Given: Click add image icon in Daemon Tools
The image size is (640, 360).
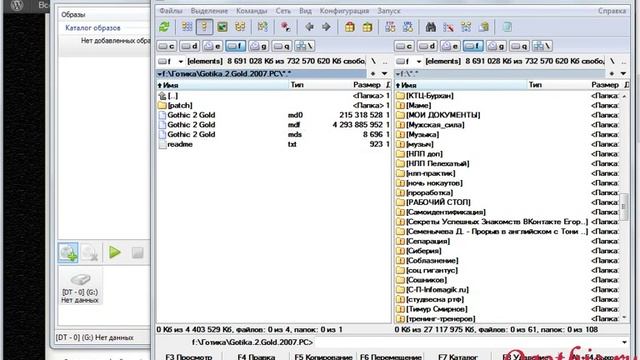Looking at the screenshot, I should tap(68, 253).
